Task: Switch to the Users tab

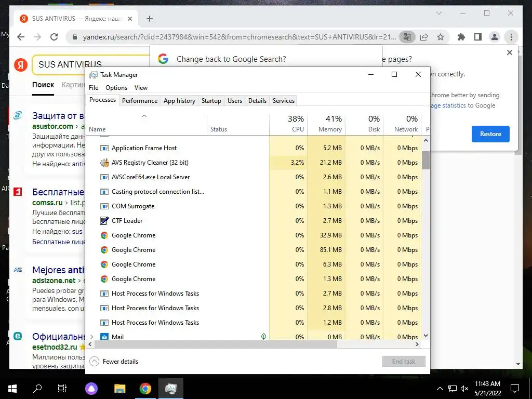Action: click(x=235, y=101)
